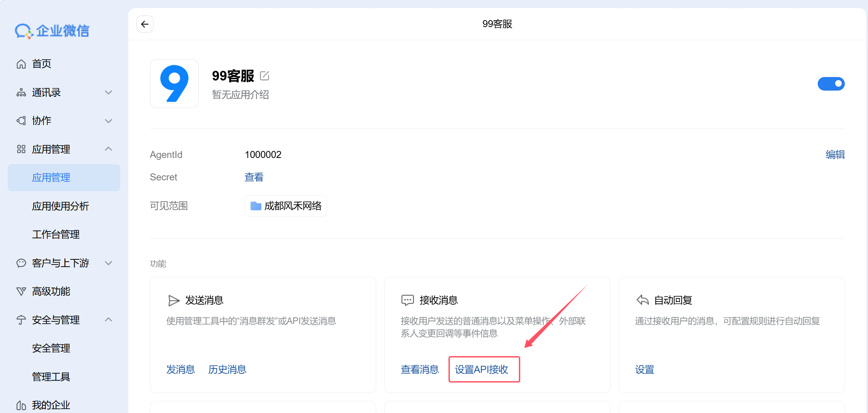Click the 我的企业 building icon

pos(21,405)
